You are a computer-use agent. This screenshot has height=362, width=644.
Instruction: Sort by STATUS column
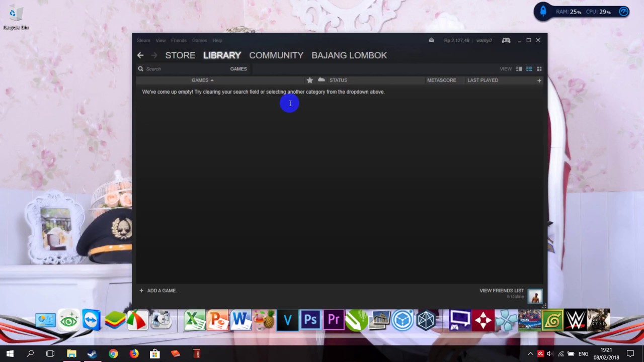[x=338, y=80]
